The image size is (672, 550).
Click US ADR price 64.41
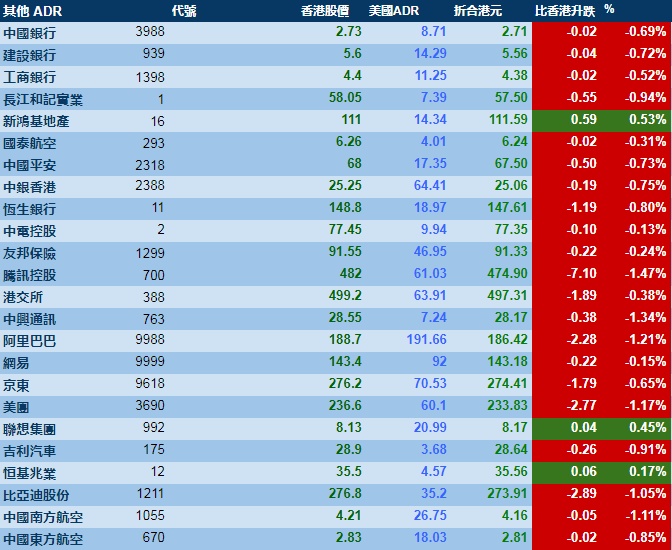pos(430,185)
